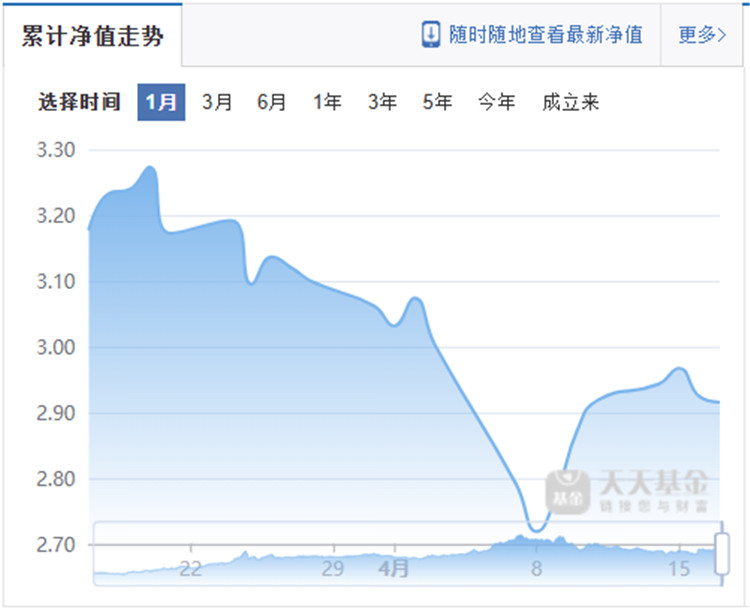Click the 选择时间 label

79,102
